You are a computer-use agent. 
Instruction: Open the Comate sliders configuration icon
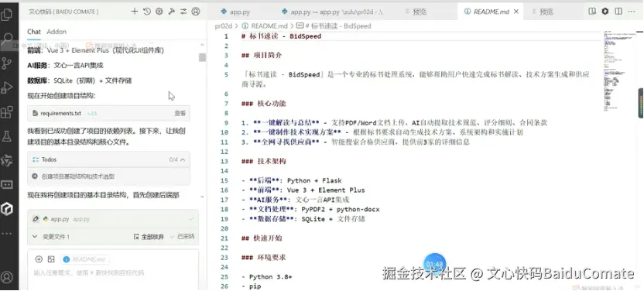point(183,12)
